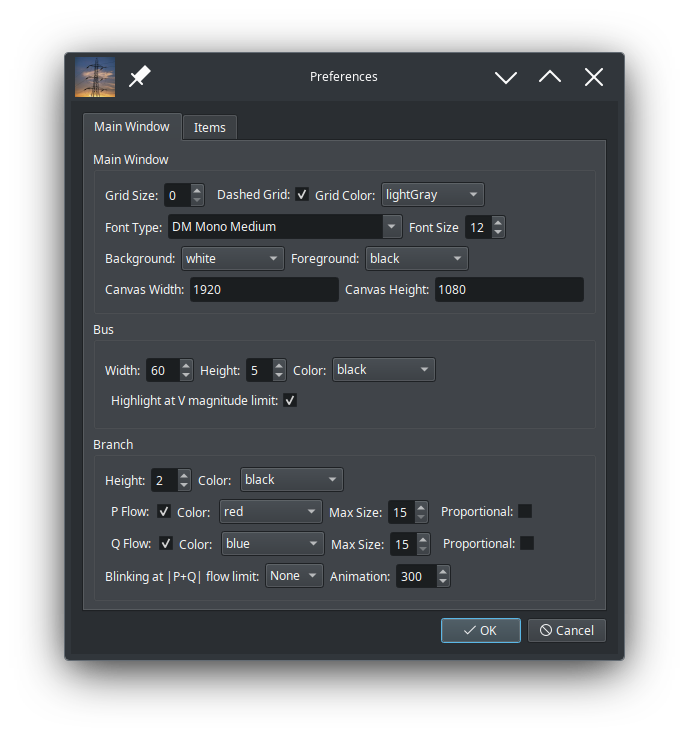This screenshot has width=689, height=737.
Task: Open the Font Type combo box
Action: coord(285,227)
